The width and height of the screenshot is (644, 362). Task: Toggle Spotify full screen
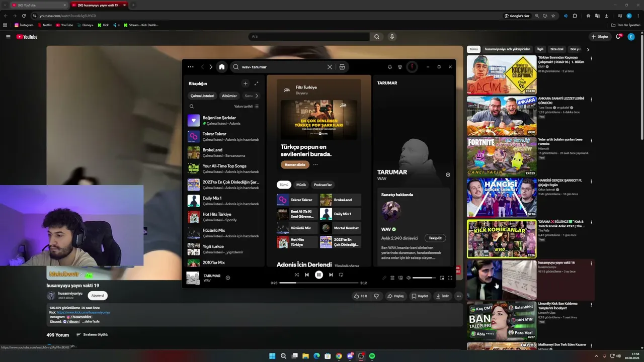[x=450, y=278]
